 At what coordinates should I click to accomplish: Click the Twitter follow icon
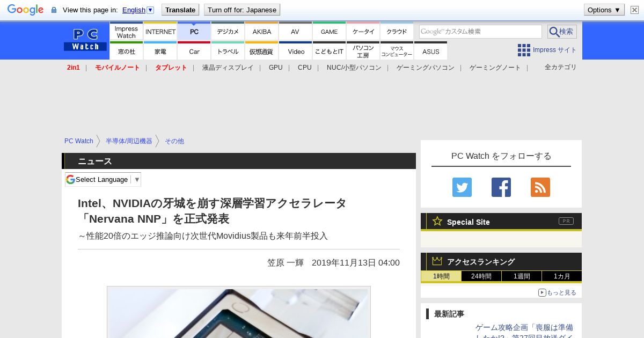pyautogui.click(x=462, y=187)
